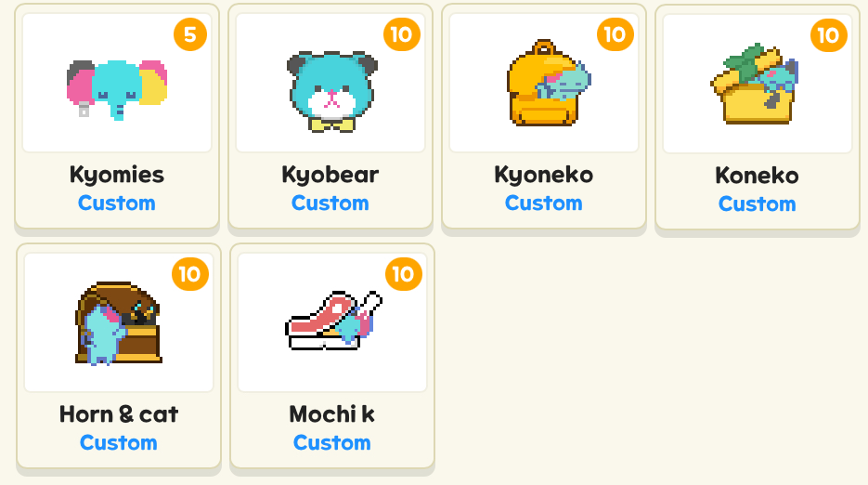Follow the Custom link under Mochi k
Image resolution: width=868 pixels, height=485 pixels.
tap(332, 442)
